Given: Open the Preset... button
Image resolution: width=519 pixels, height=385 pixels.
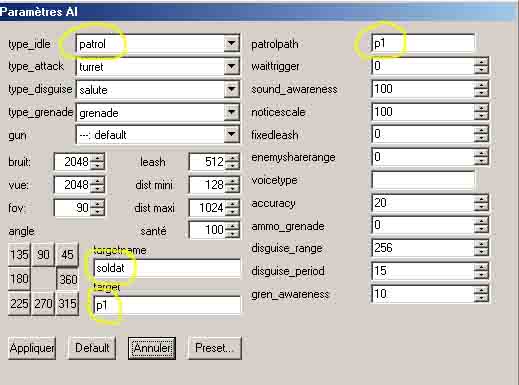Looking at the screenshot, I should (215, 348).
